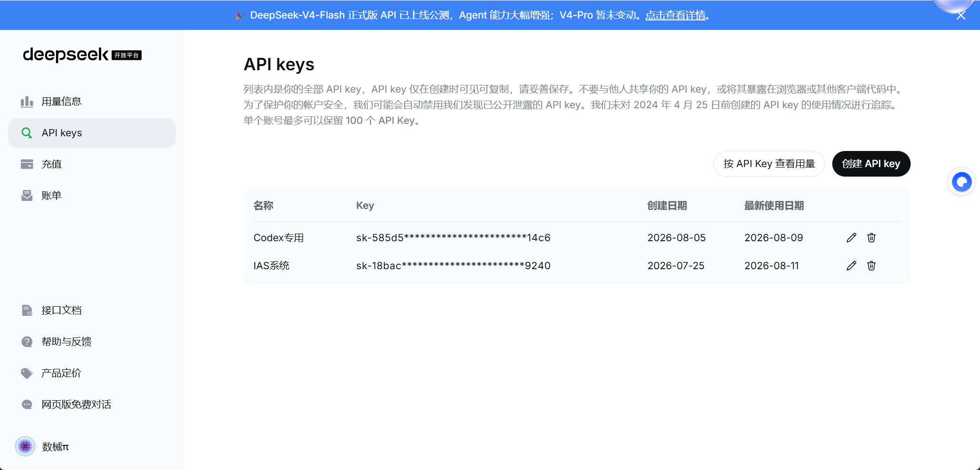This screenshot has height=470, width=980.
Task: Edit the Codex专用 key name
Action: coord(851,238)
